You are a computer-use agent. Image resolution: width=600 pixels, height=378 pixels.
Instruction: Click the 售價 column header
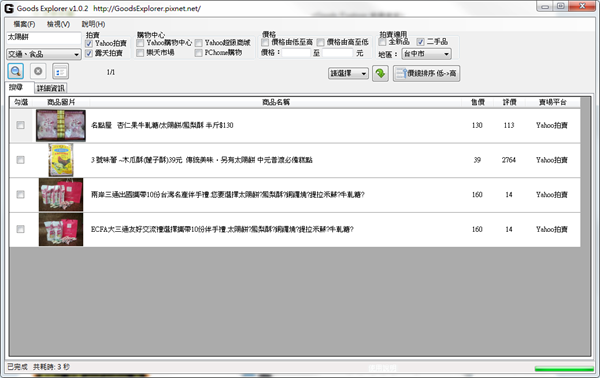477,102
